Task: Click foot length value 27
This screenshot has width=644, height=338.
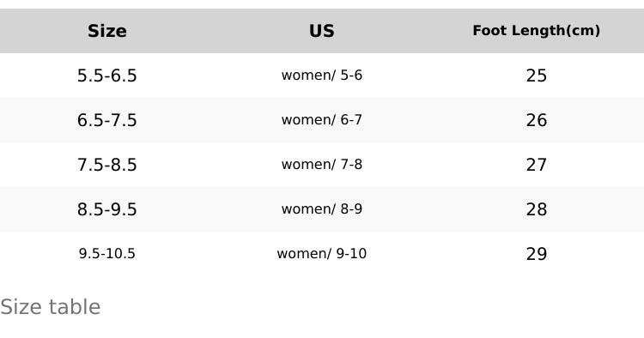Action: [537, 165]
